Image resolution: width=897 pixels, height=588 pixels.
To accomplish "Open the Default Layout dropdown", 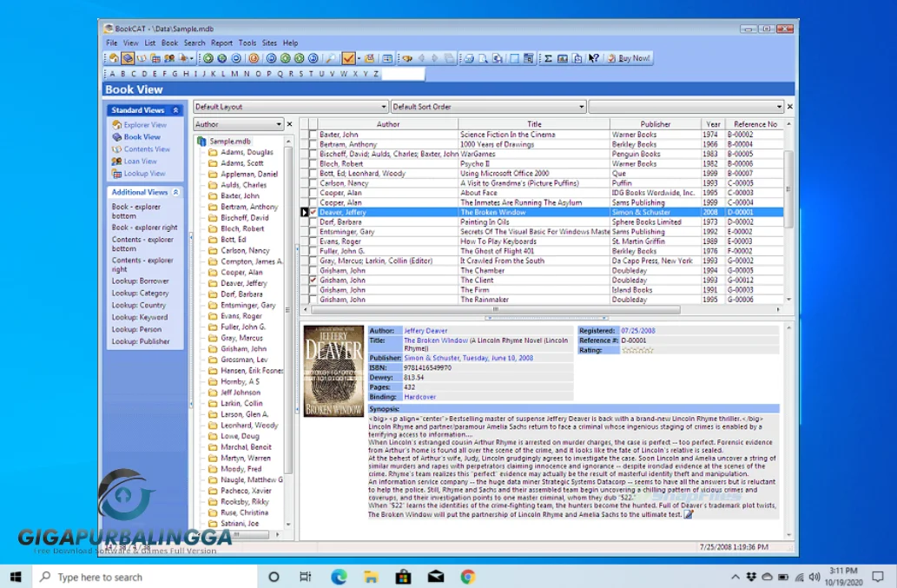I will pyautogui.click(x=291, y=106).
